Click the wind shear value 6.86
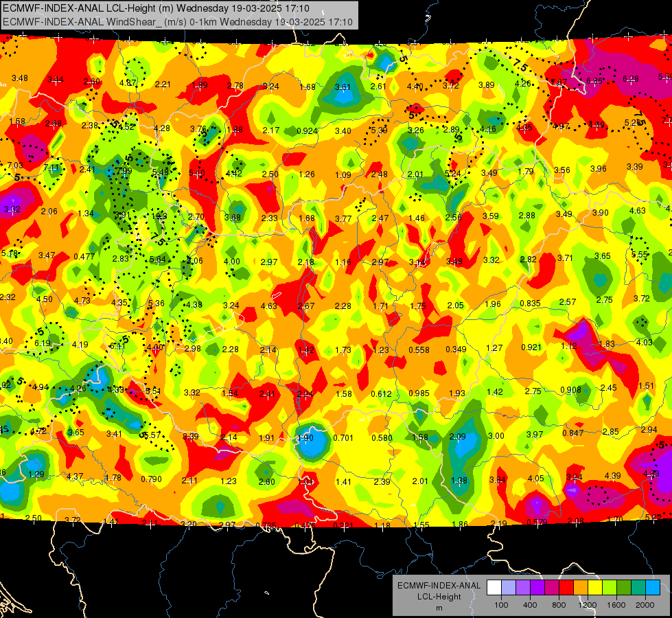Viewport: 672px width, 618px height. 594,80
